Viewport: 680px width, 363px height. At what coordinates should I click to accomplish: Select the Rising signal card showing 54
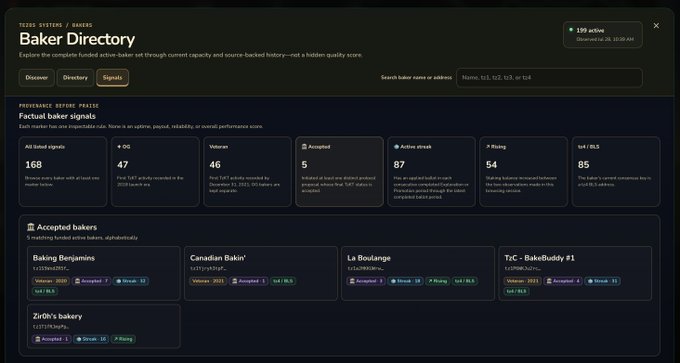523,171
